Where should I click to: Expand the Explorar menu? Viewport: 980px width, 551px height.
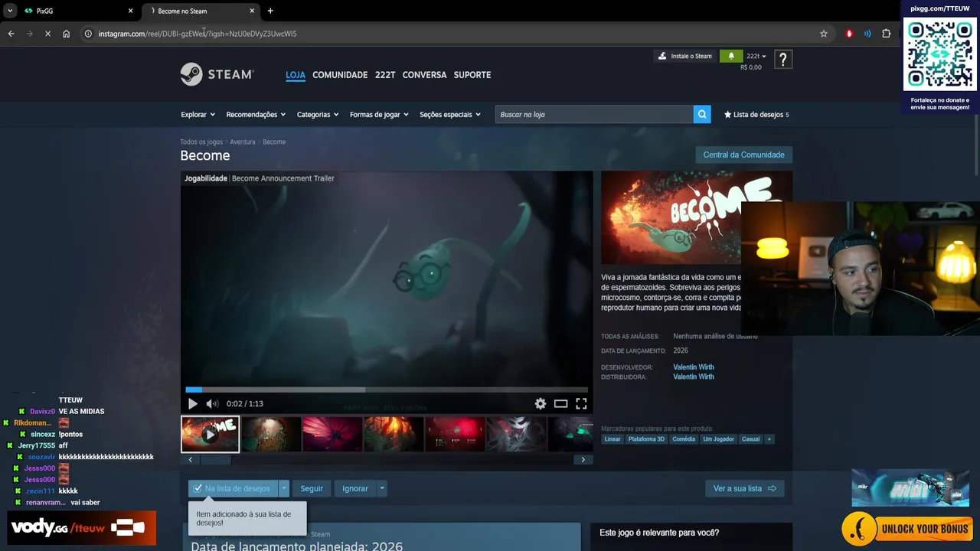tap(198, 115)
